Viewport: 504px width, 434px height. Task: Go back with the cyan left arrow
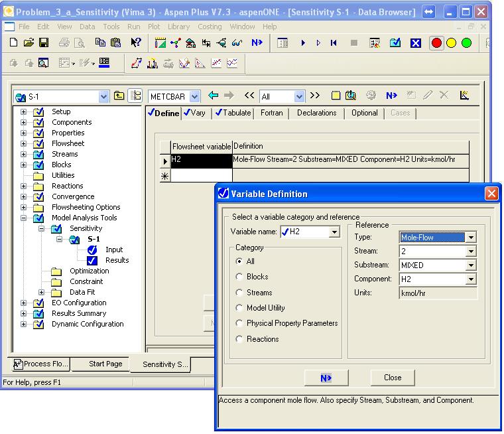(214, 96)
